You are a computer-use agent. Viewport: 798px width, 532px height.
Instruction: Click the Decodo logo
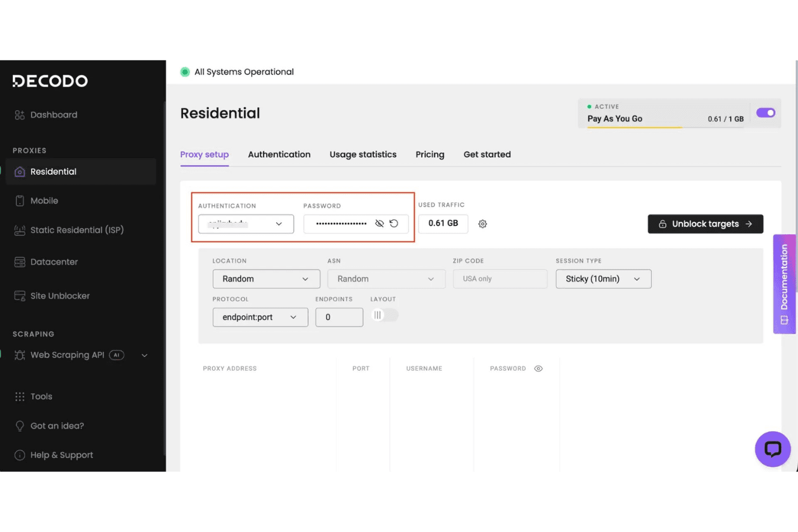pyautogui.click(x=50, y=81)
